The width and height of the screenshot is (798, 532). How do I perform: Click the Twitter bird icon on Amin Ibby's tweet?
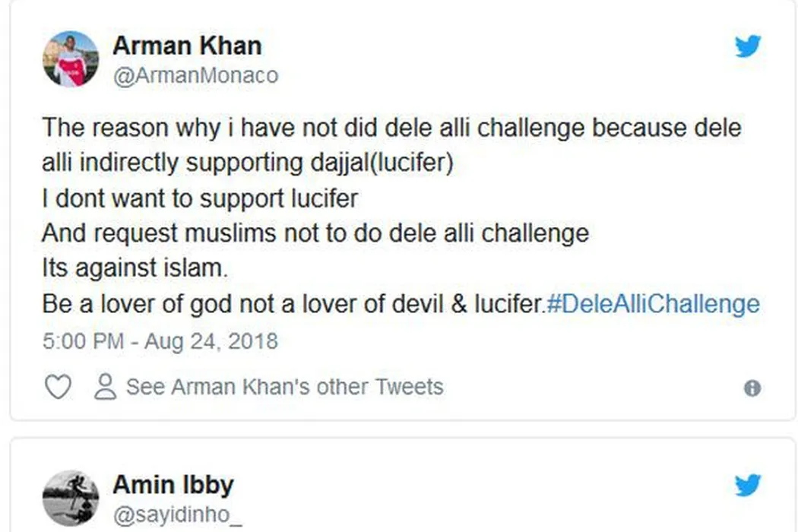coord(747,484)
